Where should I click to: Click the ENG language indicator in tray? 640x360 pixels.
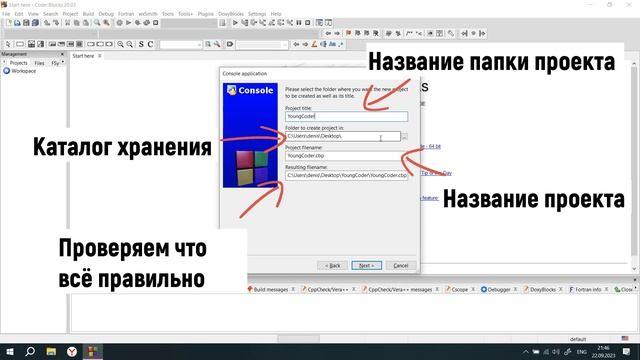pos(582,352)
